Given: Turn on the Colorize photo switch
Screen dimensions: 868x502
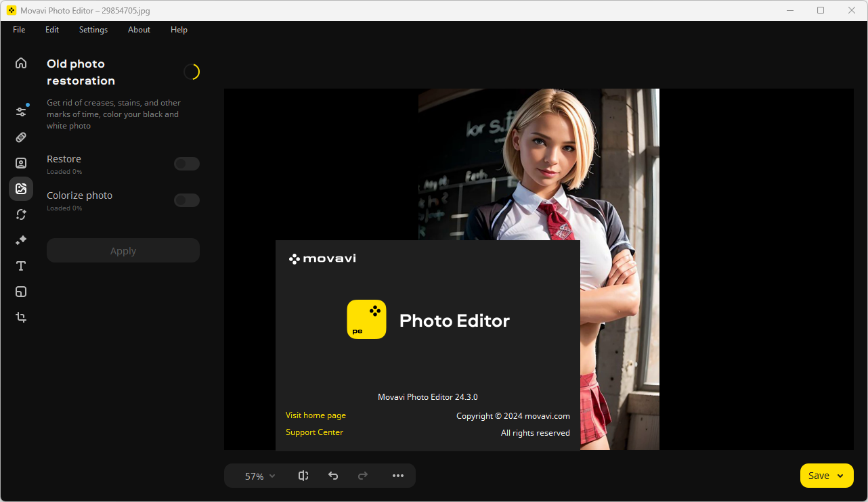Looking at the screenshot, I should click(187, 200).
